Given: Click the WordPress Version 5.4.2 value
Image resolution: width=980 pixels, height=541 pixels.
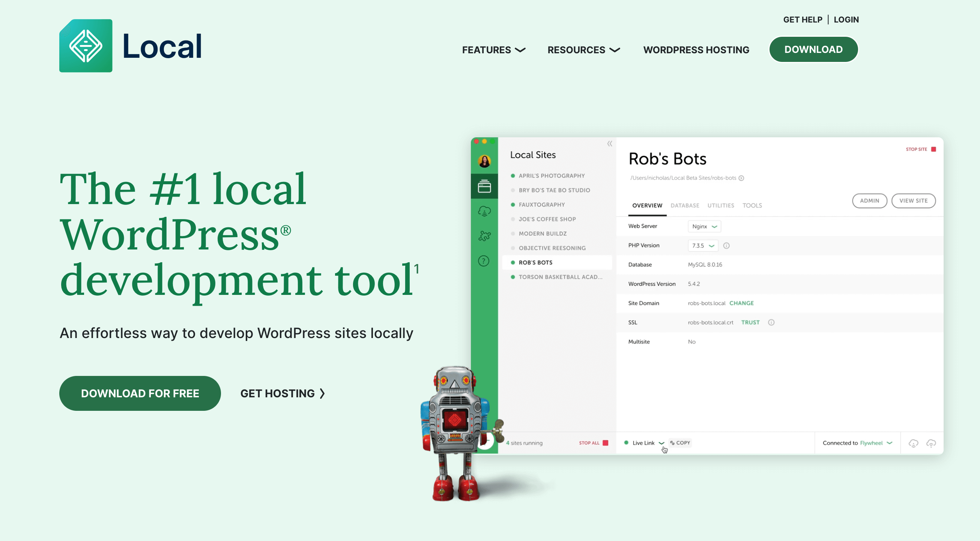Looking at the screenshot, I should [693, 284].
